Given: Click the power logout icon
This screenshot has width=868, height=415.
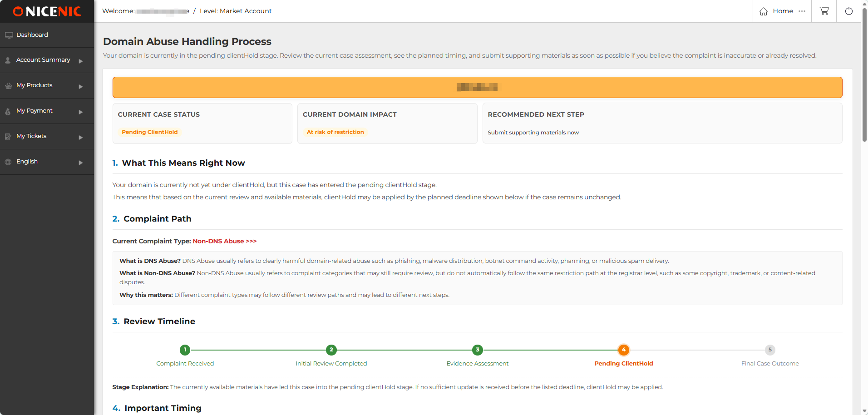Looking at the screenshot, I should (848, 11).
